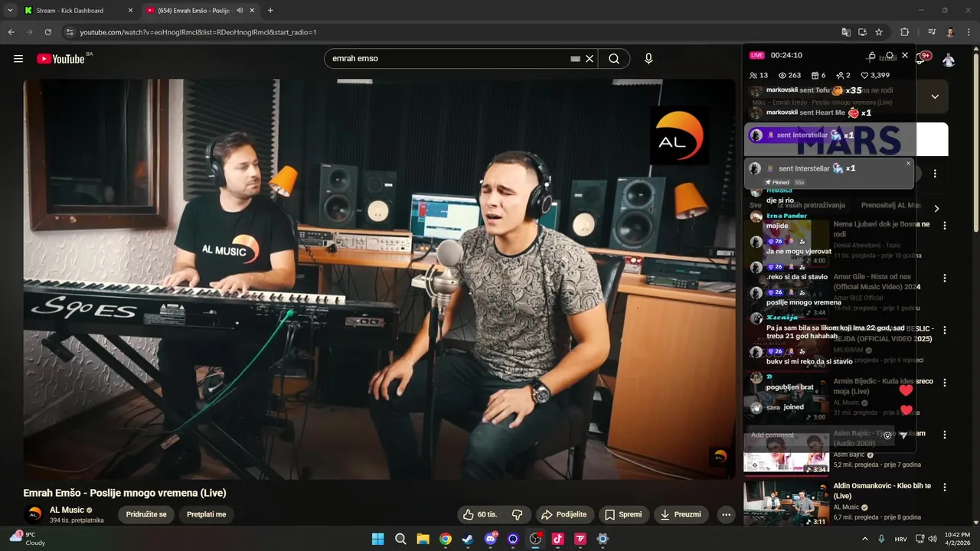The image size is (980, 551).
Task: Close the live overlay panel
Action: tap(905, 55)
